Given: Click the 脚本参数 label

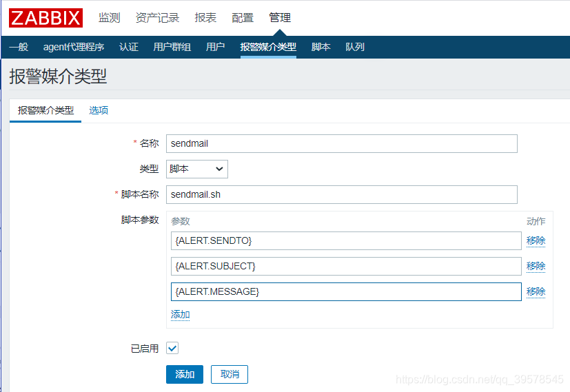Looking at the screenshot, I should [x=140, y=220].
